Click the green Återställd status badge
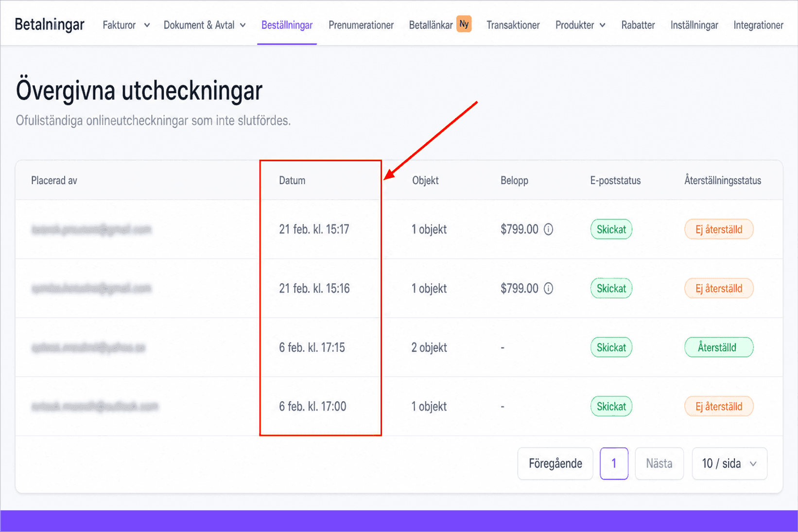Viewport: 798px width, 532px height. pyautogui.click(x=719, y=347)
